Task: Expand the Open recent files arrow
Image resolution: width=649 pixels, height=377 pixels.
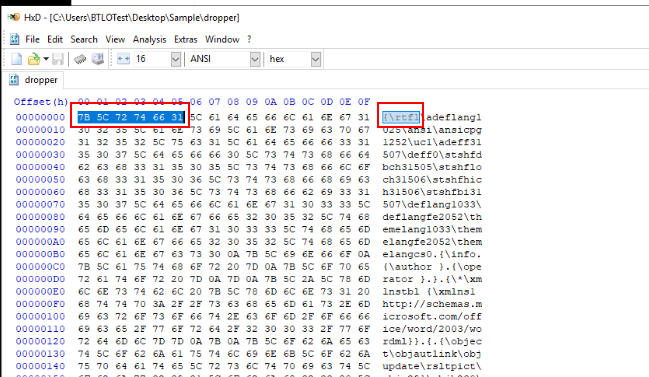Action: point(46,59)
